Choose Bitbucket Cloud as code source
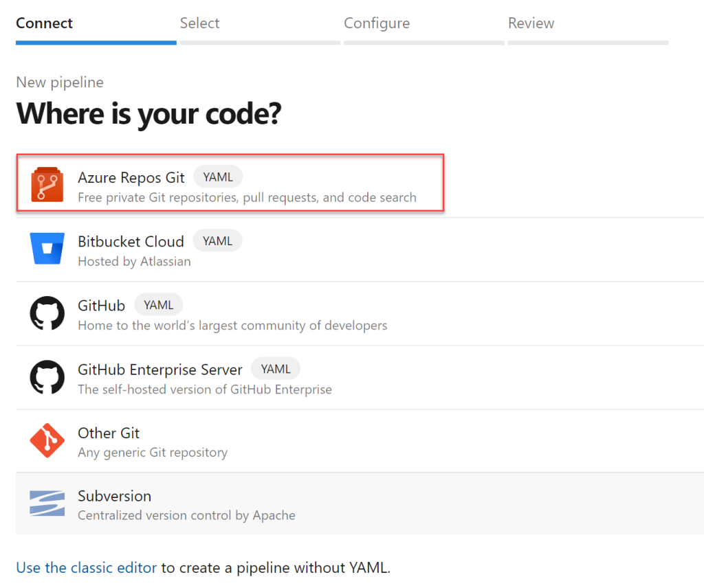The height and width of the screenshot is (588, 704). click(x=131, y=242)
